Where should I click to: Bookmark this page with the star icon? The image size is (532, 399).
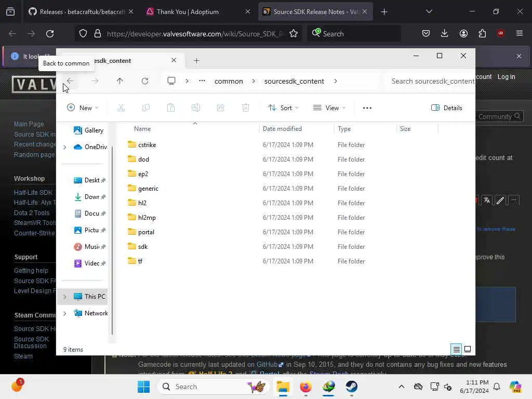(x=294, y=34)
